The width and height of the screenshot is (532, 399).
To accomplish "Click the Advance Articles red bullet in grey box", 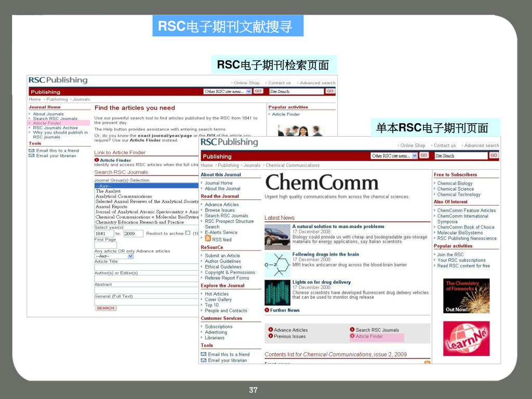I will (271, 329).
